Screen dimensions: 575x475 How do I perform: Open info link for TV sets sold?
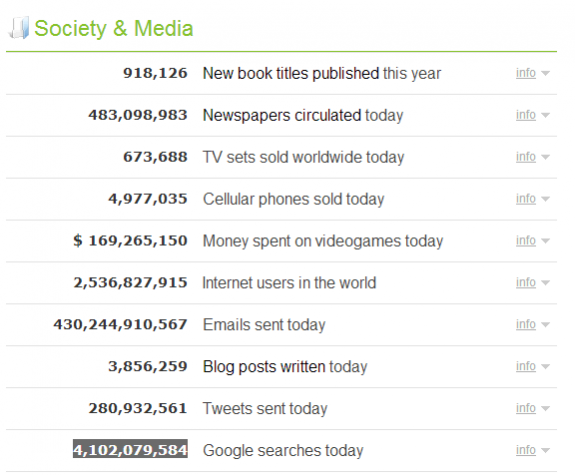pos(526,157)
